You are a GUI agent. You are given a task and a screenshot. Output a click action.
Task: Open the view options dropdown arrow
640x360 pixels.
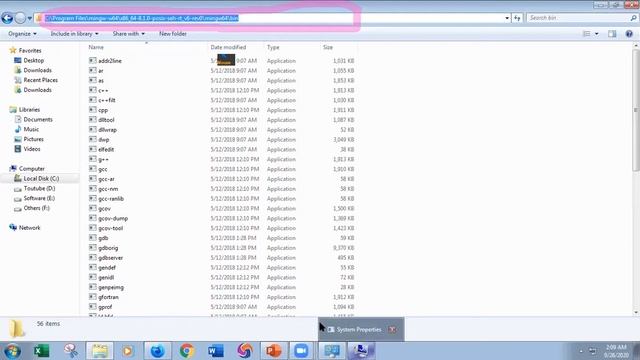point(597,34)
